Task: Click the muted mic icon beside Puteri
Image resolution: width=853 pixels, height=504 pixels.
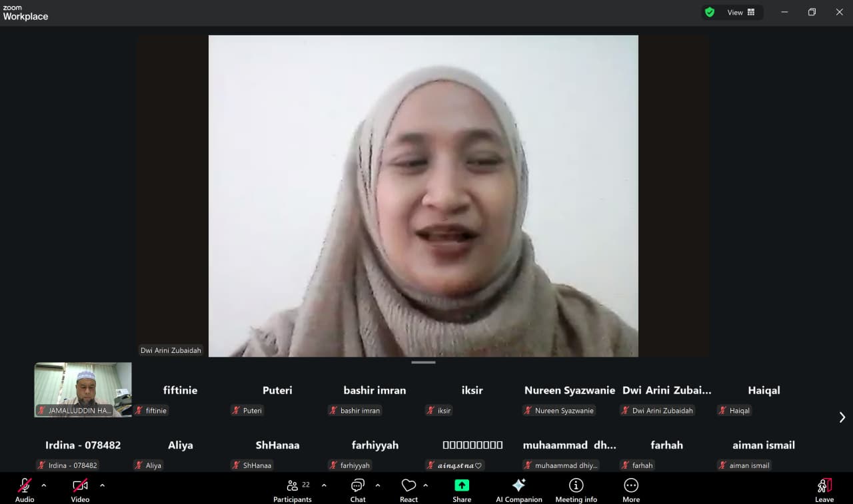Action: pyautogui.click(x=236, y=411)
